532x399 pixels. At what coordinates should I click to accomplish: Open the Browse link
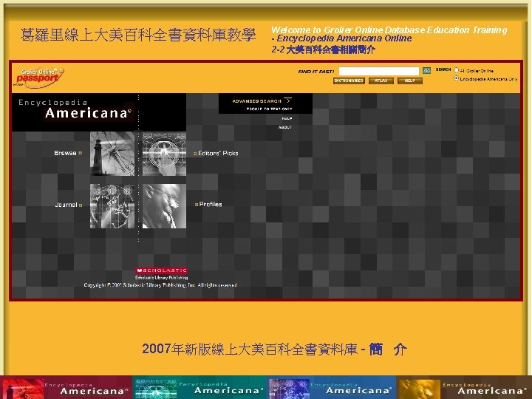click(x=65, y=153)
